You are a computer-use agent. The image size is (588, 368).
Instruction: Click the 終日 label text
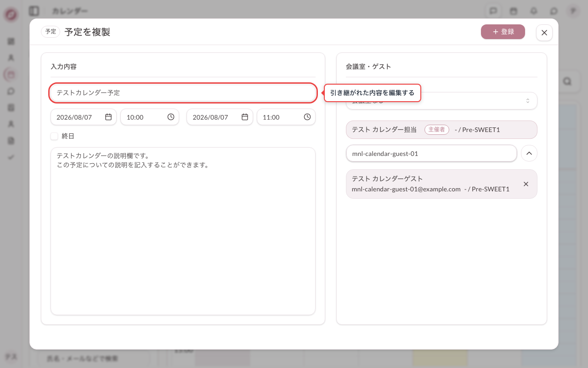[x=68, y=136]
